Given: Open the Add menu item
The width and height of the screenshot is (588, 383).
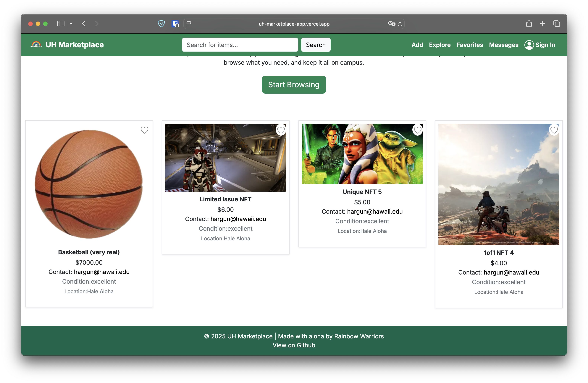Looking at the screenshot, I should 417,45.
